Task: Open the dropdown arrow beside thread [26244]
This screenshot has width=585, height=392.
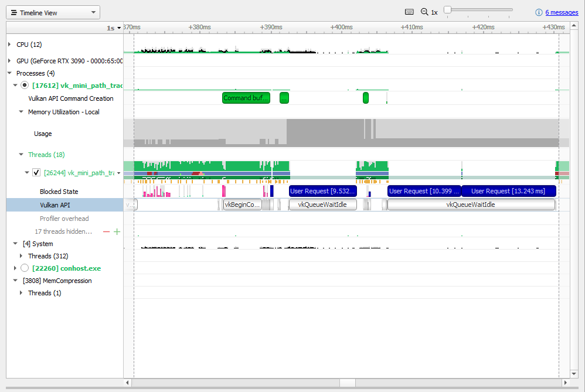Action: point(119,172)
